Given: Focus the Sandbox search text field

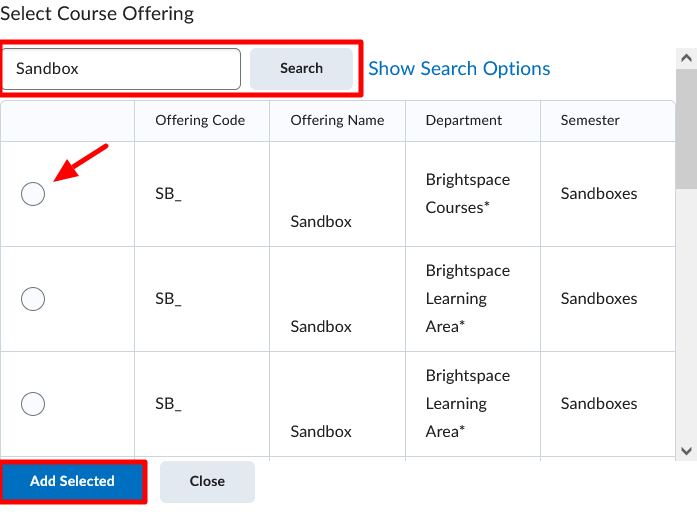Looking at the screenshot, I should pyautogui.click(x=121, y=69).
